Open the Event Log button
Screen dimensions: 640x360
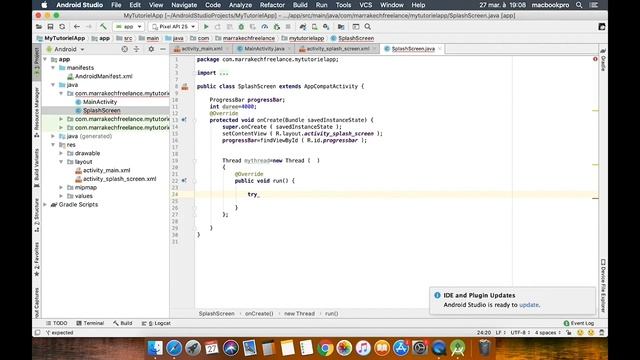[x=579, y=323]
